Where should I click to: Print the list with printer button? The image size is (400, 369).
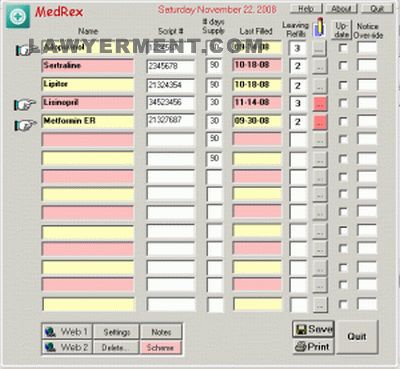tap(313, 347)
